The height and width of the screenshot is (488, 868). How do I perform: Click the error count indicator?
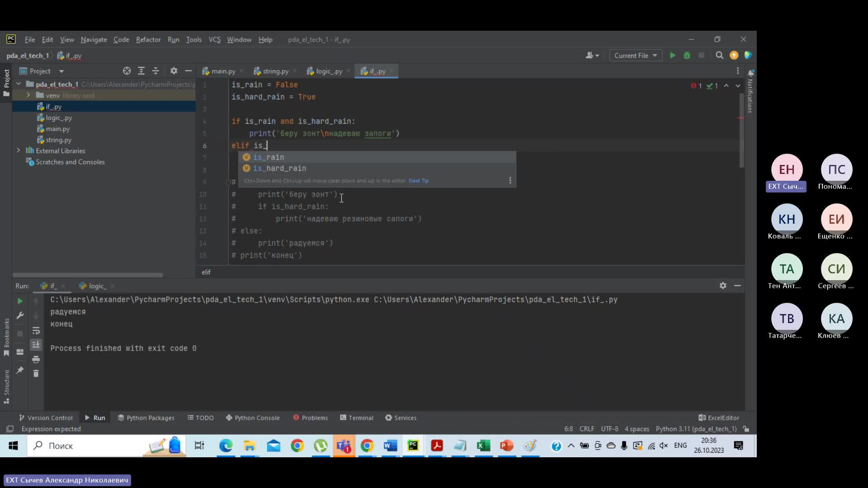tap(696, 86)
